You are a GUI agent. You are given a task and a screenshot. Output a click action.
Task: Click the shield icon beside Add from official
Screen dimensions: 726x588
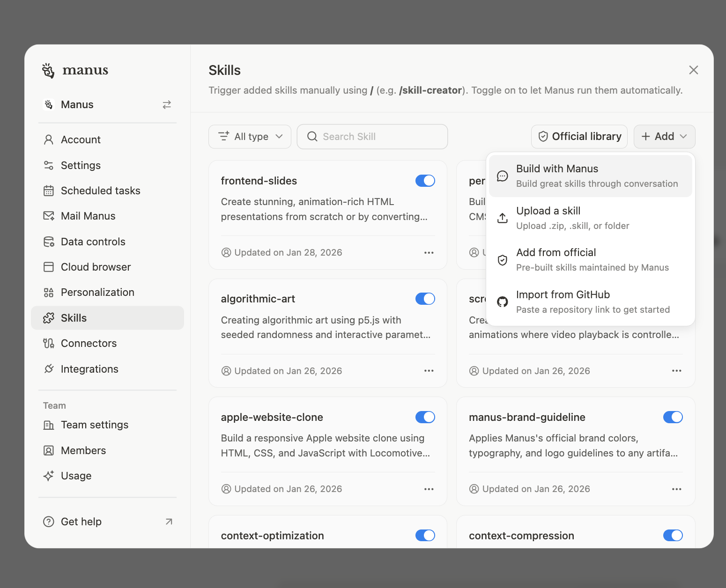(x=503, y=260)
